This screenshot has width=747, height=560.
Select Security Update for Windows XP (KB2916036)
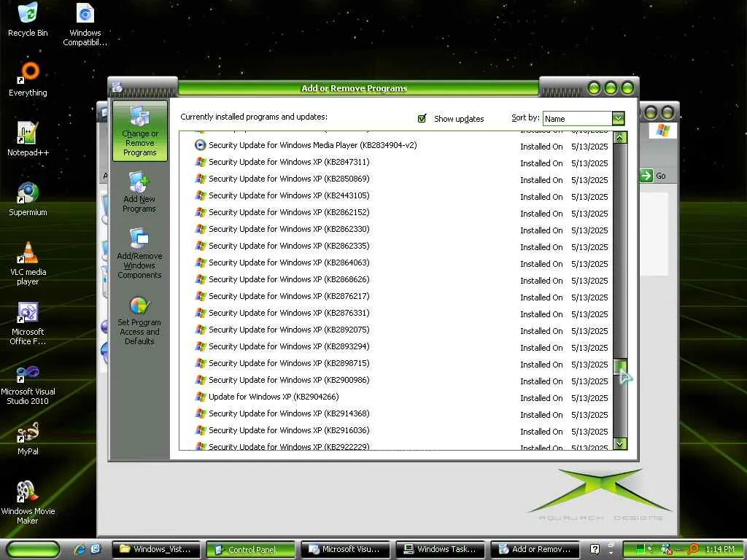click(396, 430)
